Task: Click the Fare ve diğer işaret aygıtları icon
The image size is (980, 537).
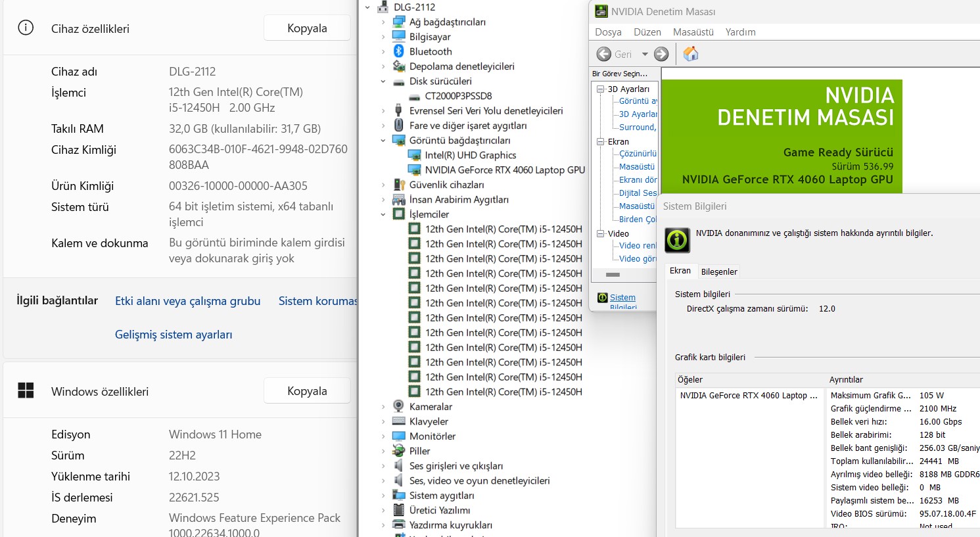Action: click(x=398, y=126)
